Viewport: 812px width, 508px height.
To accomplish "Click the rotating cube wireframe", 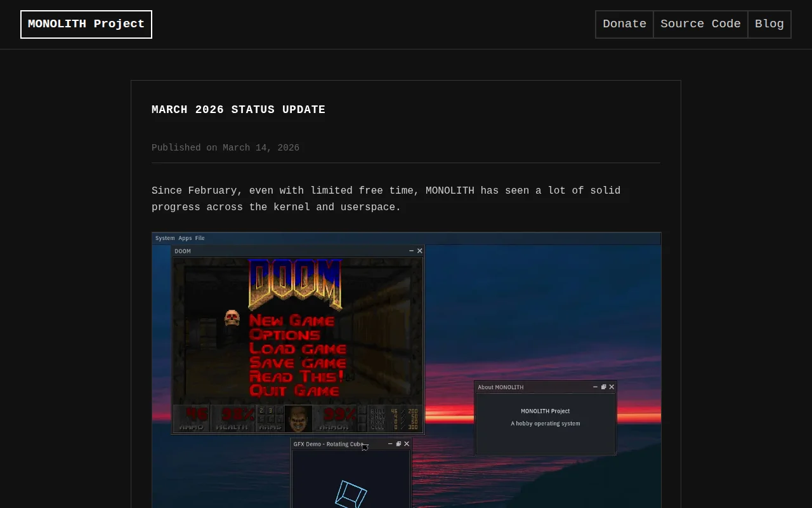I will click(351, 494).
